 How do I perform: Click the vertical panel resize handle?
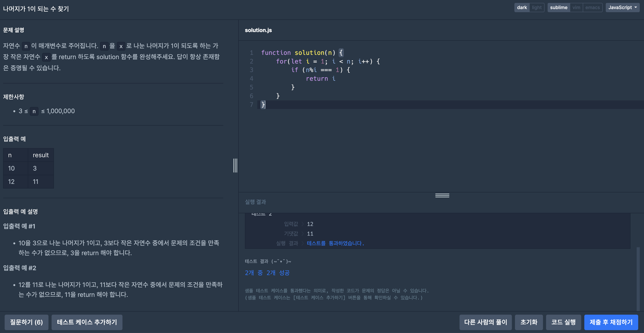[235, 165]
